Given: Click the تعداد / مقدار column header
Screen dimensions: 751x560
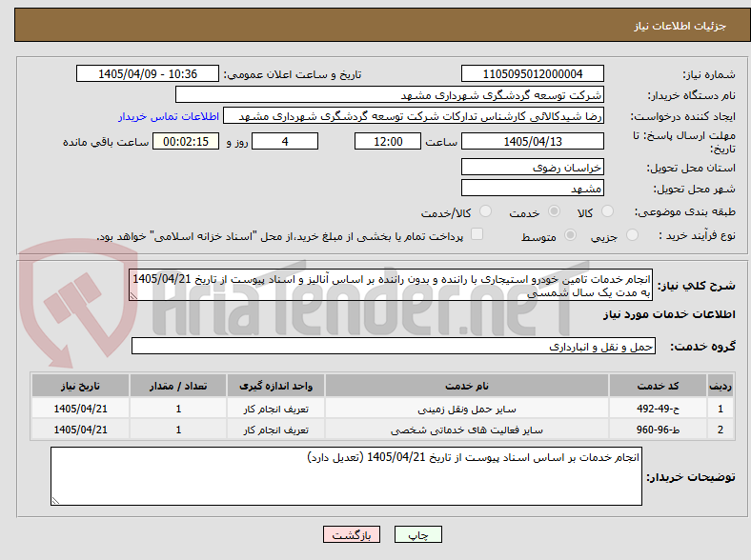Looking at the screenshot, I should click(178, 386).
